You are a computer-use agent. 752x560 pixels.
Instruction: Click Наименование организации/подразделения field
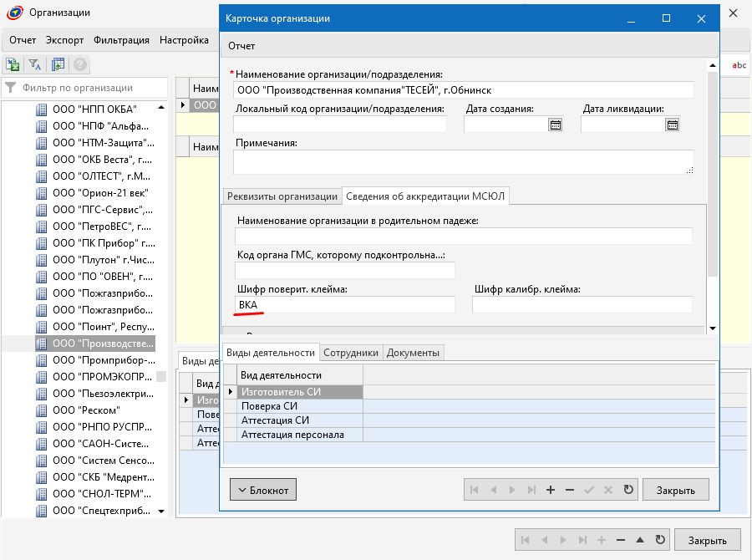coord(463,90)
